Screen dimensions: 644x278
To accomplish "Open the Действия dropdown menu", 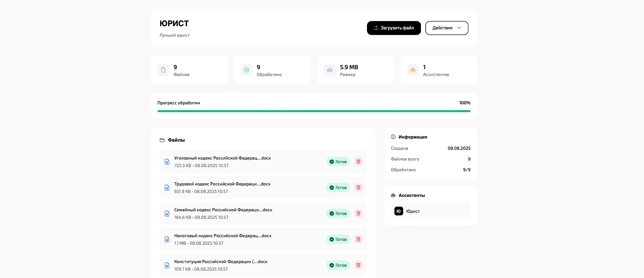I will (x=446, y=28).
